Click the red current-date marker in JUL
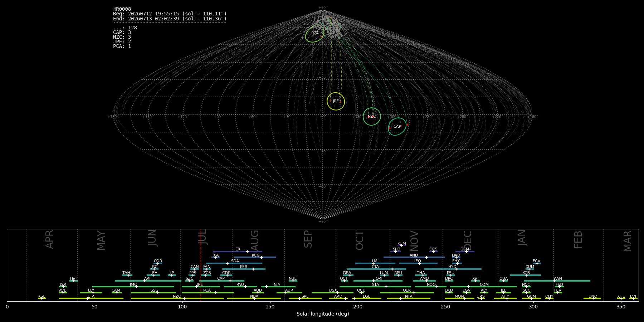 200,265
